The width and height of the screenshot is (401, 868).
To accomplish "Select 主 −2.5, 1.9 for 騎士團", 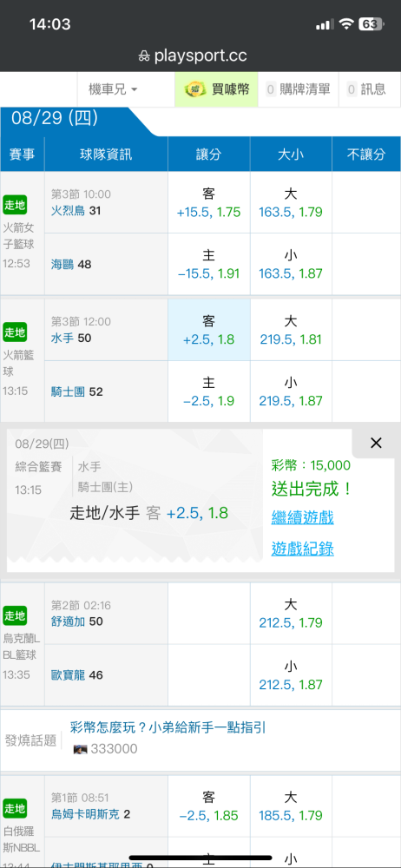I will (x=209, y=391).
